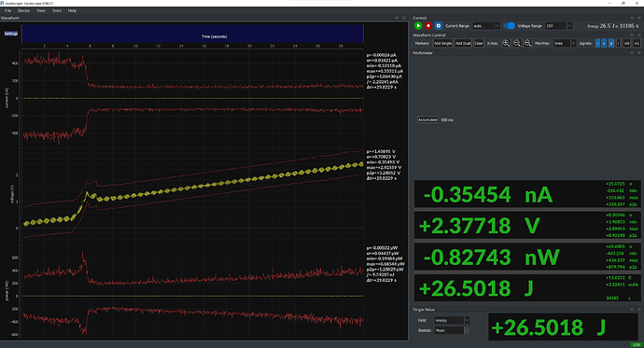Screen dimensions: 644x348
Task: Open waveform Settings button
Action: pyautogui.click(x=11, y=34)
